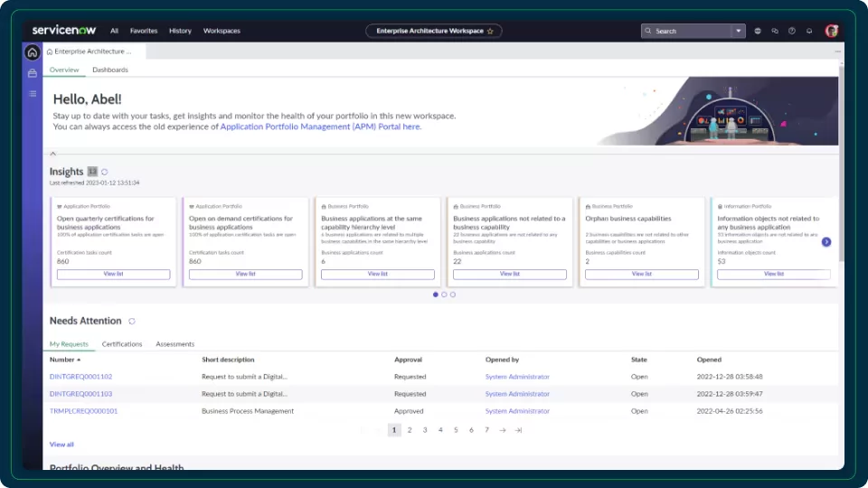Open the user avatar profile menu

tap(831, 31)
